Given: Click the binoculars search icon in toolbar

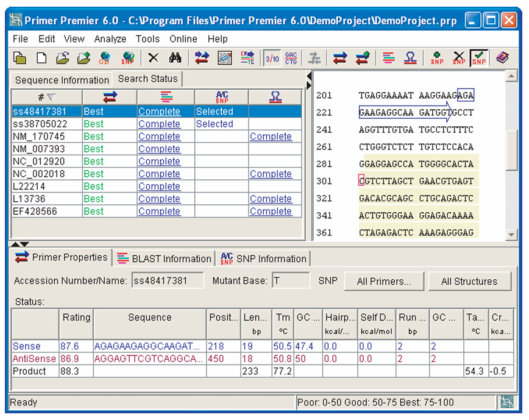Looking at the screenshot, I should (x=176, y=59).
